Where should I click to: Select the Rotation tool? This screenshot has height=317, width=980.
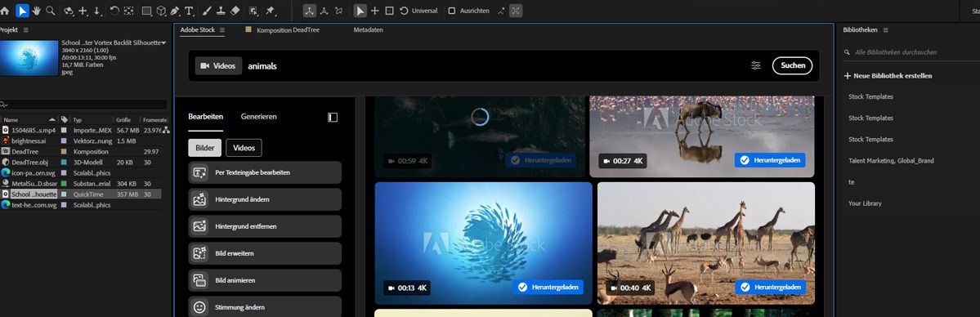(x=114, y=11)
